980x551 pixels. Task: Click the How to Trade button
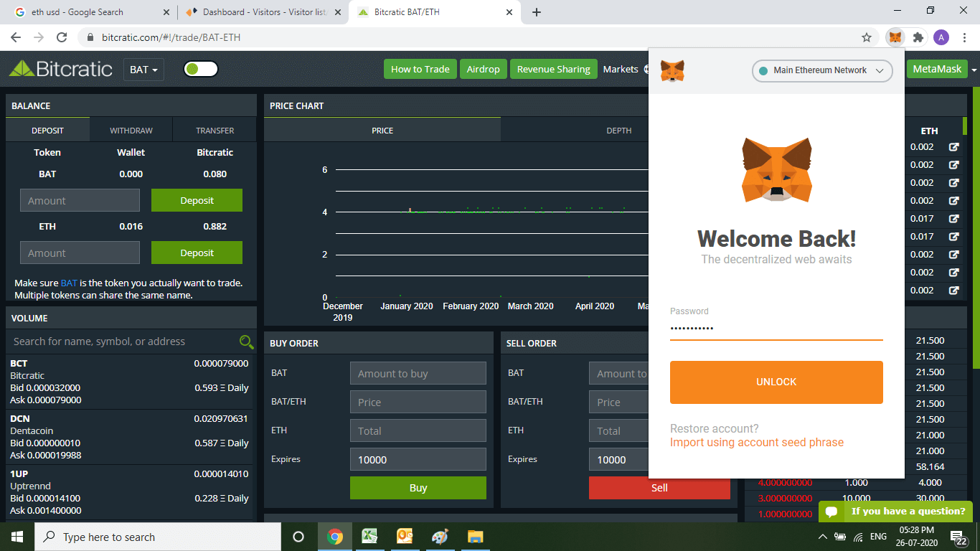pos(420,69)
